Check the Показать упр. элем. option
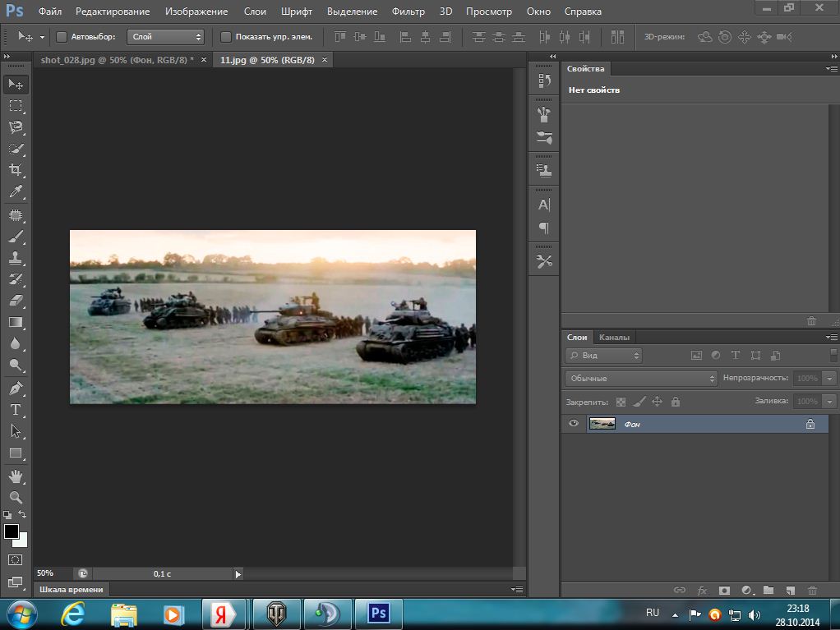Screen dimensions: 840x630 pyautogui.click(x=226, y=37)
